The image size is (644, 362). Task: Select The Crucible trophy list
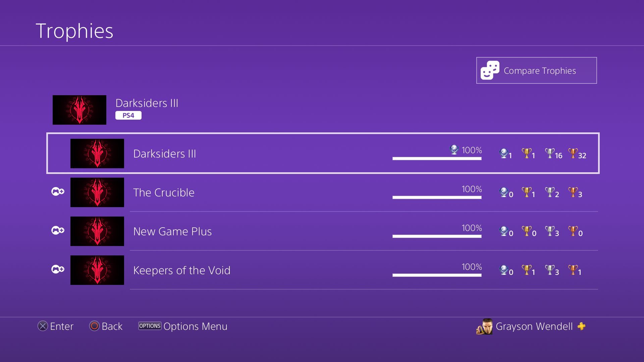[164, 193]
